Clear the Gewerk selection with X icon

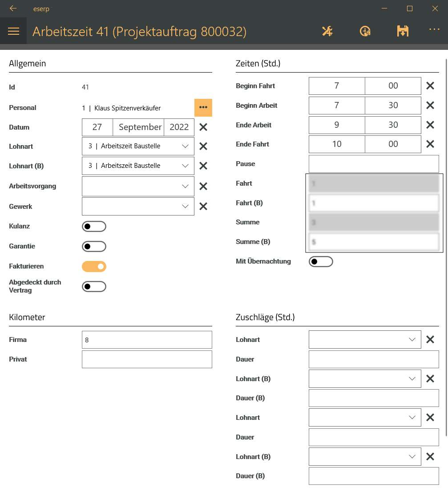coord(203,206)
